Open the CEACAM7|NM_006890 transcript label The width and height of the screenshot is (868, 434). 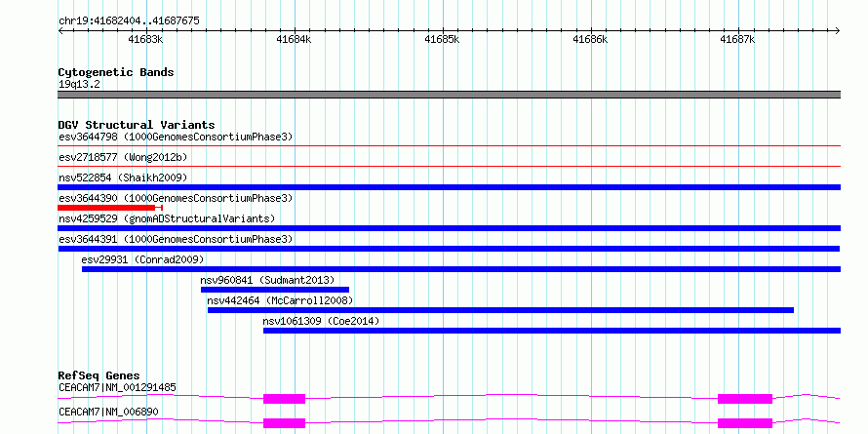(x=108, y=412)
